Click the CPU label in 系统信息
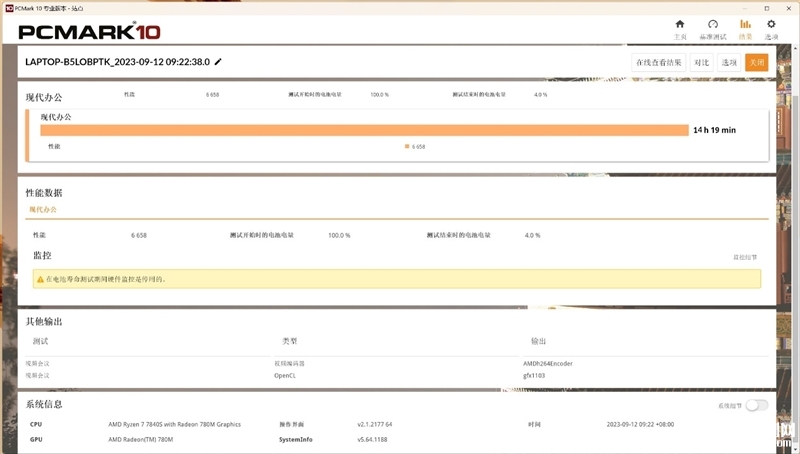Image resolution: width=800 pixels, height=454 pixels. point(36,424)
